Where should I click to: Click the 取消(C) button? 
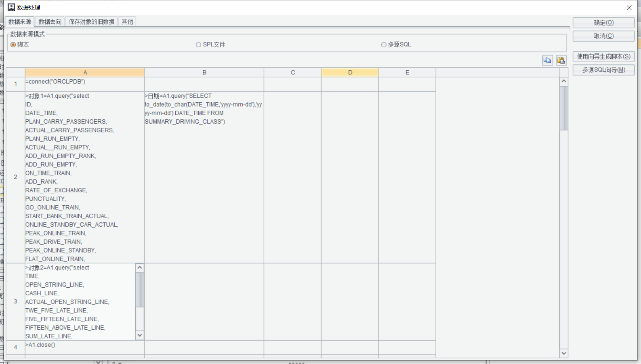click(604, 36)
